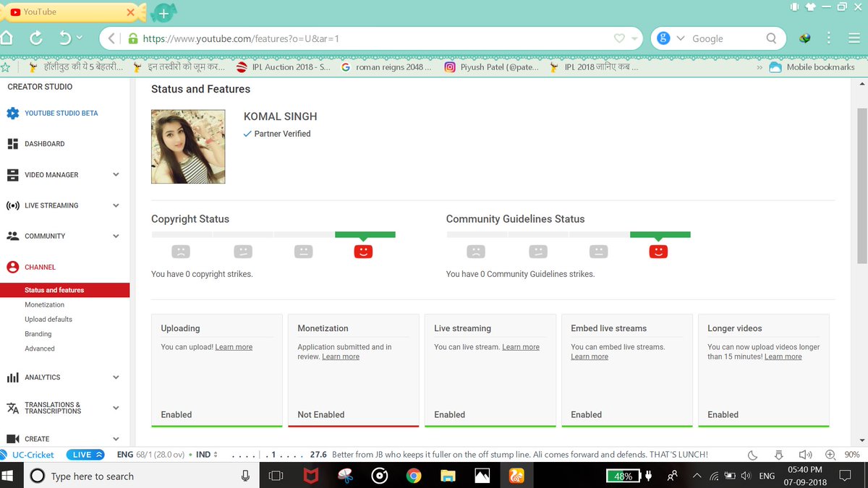Viewport: 868px width, 488px height.
Task: Click the Windows search box
Action: click(142, 476)
